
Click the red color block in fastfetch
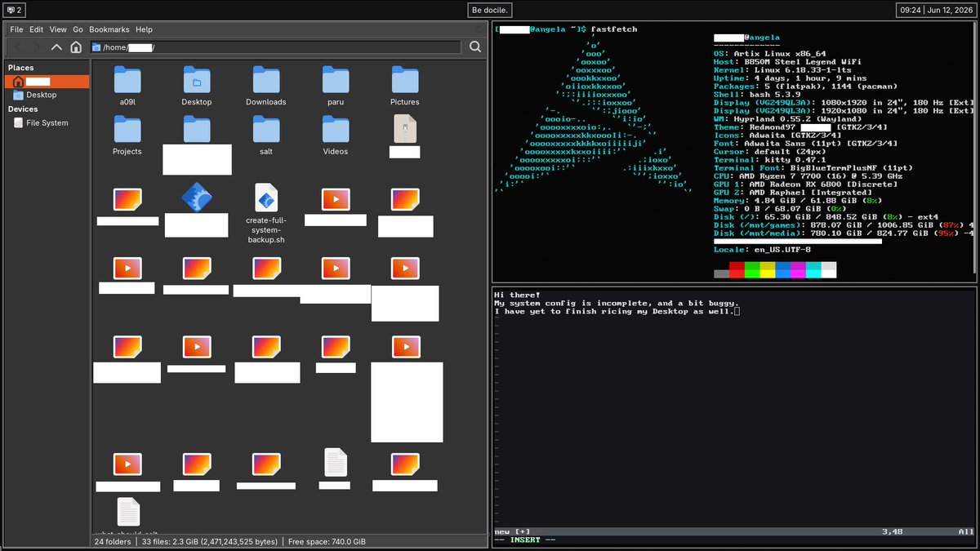coord(737,270)
